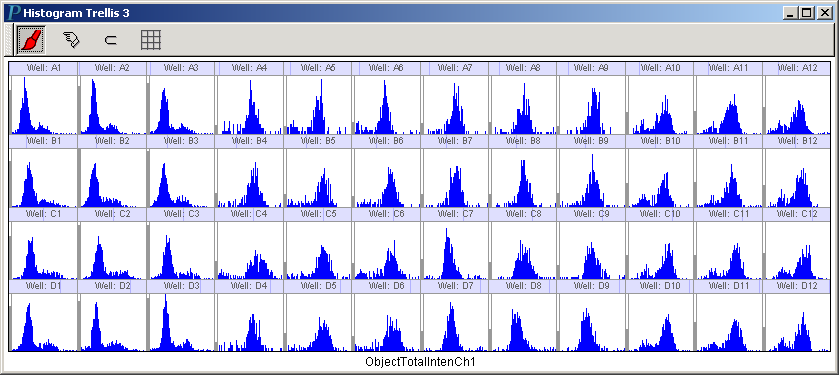This screenshot has width=839, height=375.
Task: Choose the subset selection tool
Action: [x=110, y=40]
